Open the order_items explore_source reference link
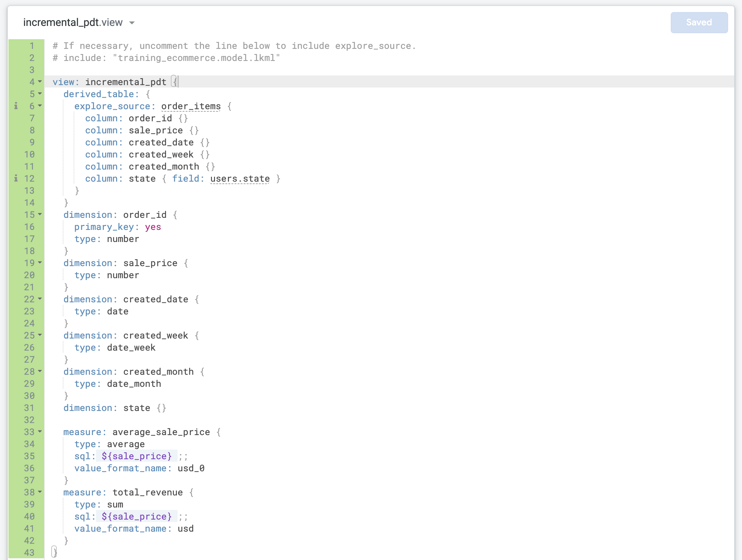742x560 pixels. pos(190,106)
